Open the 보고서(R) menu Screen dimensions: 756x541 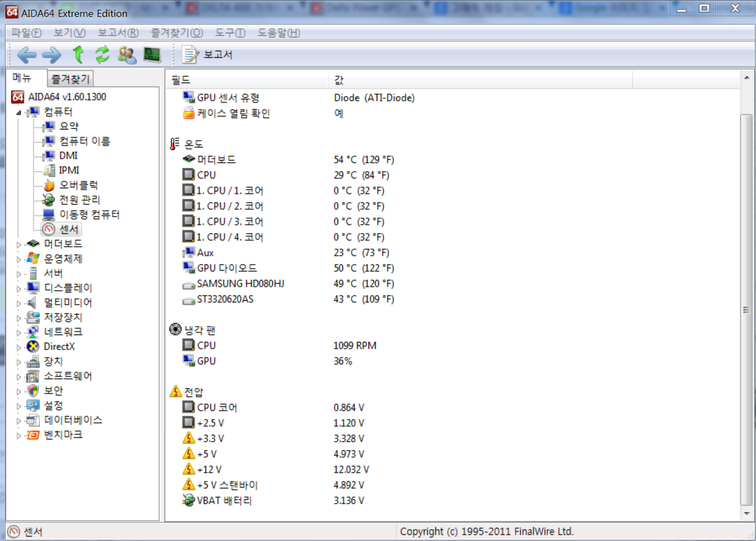click(118, 33)
